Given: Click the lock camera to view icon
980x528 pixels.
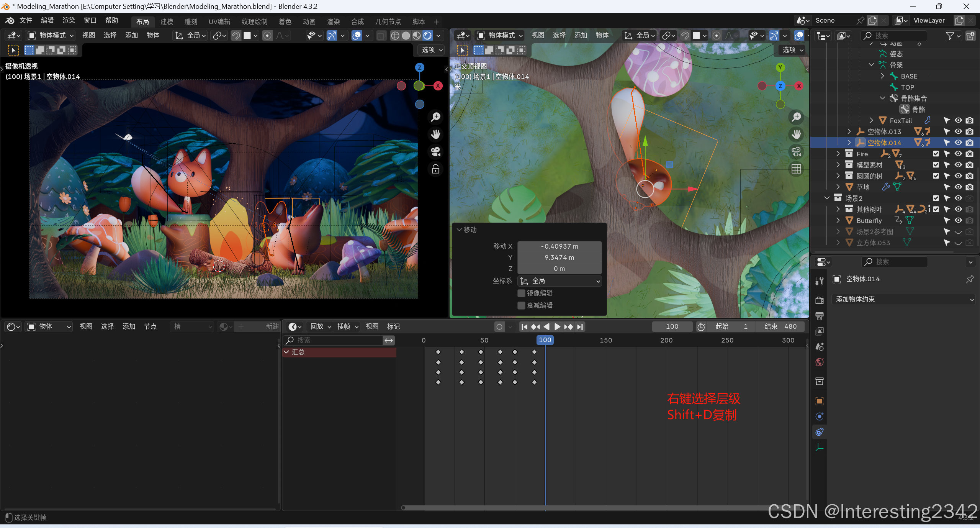Looking at the screenshot, I should click(435, 169).
